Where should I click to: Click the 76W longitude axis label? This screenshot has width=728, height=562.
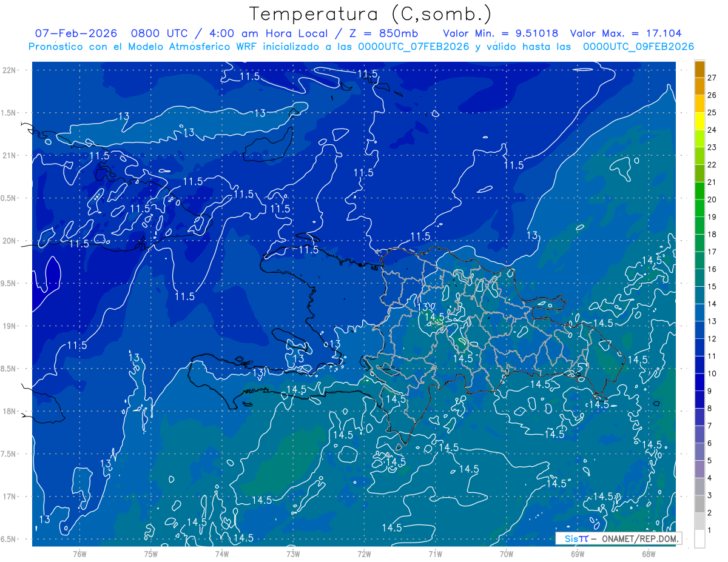79,554
